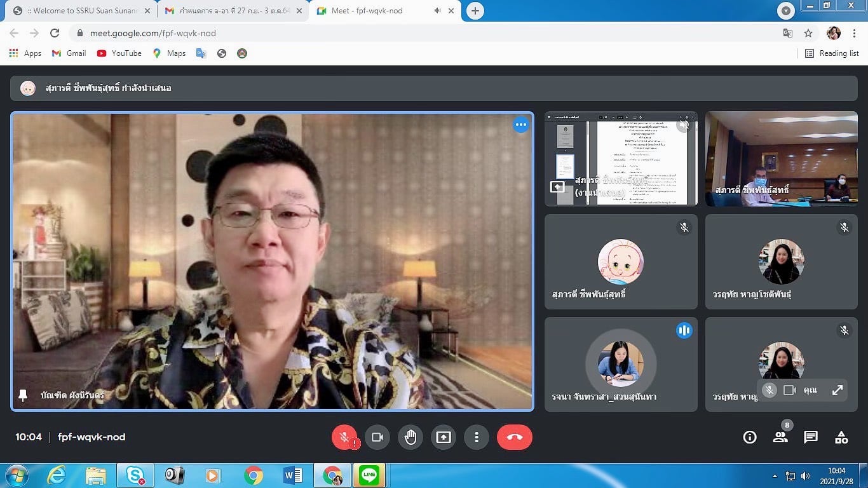Open the more options three-dot menu
Image resolution: width=868 pixels, height=488 pixels.
pyautogui.click(x=476, y=437)
